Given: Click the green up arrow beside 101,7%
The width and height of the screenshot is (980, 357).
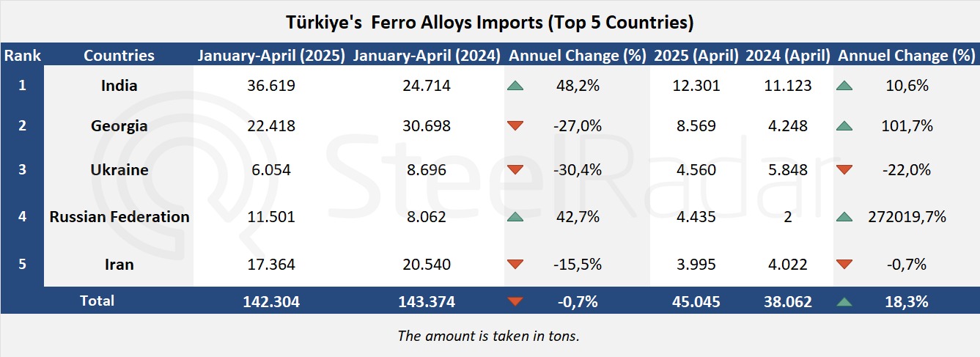Looking at the screenshot, I should [844, 126].
